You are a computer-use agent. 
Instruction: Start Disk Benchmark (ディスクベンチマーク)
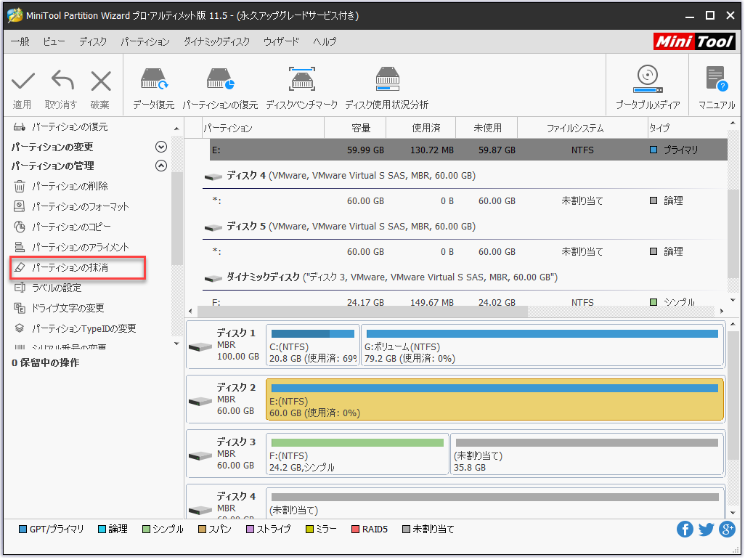(301, 84)
